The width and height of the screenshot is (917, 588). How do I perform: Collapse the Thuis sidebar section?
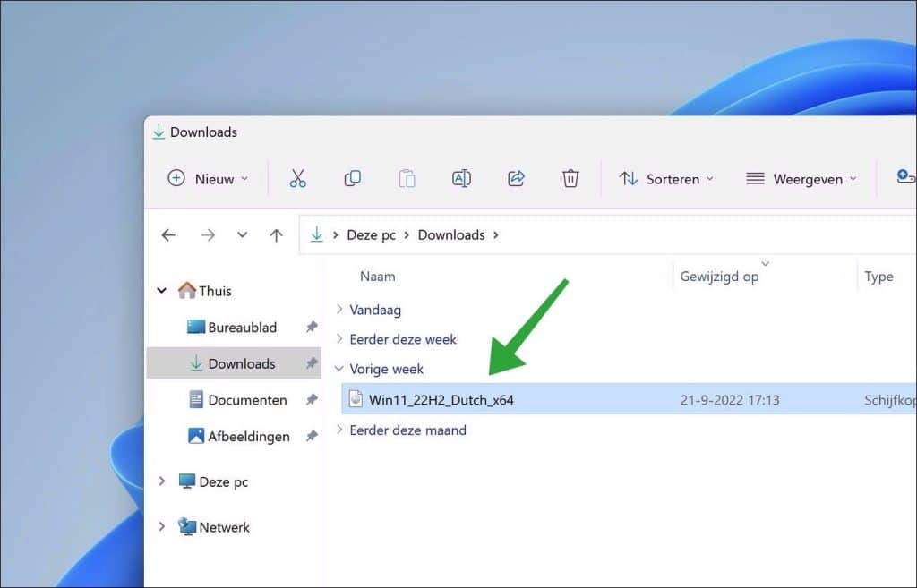(x=162, y=290)
